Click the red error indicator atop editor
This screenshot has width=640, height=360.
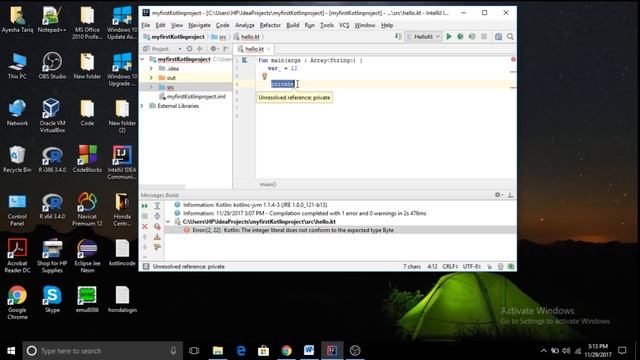(x=513, y=60)
